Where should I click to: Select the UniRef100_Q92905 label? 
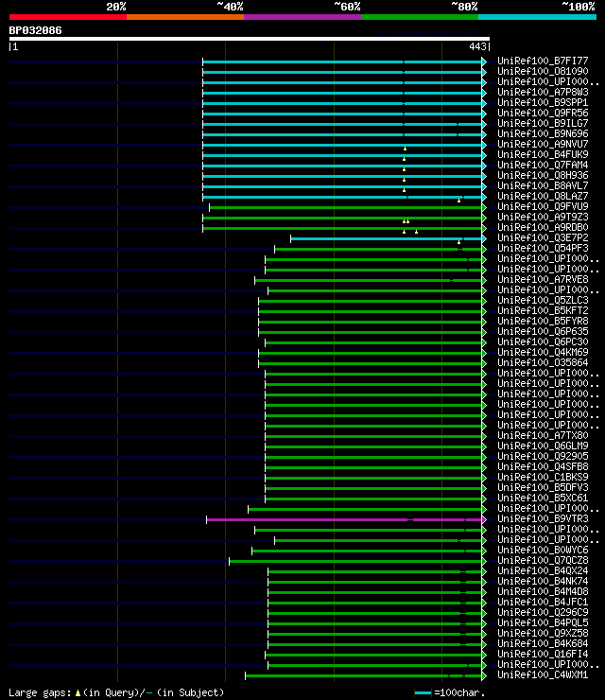point(543,456)
